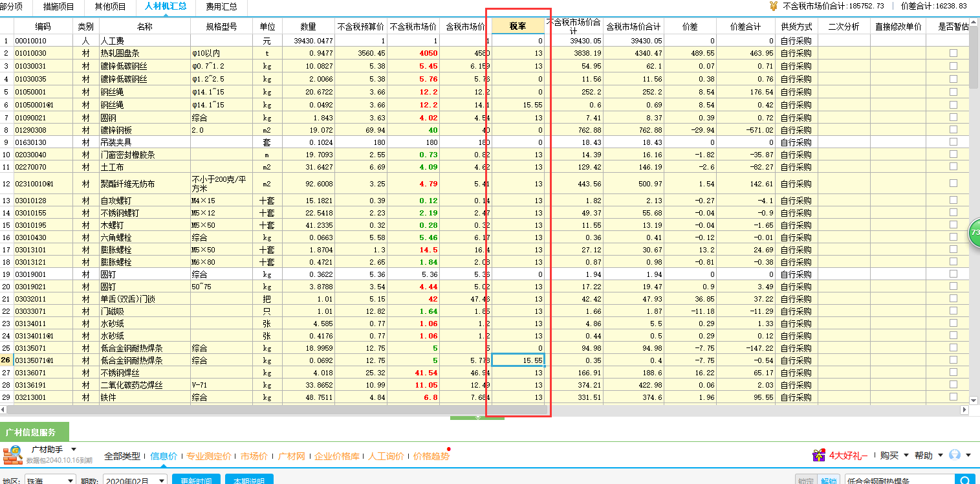
Task: Expand the arrow next to the avatar
Action: 968,456
